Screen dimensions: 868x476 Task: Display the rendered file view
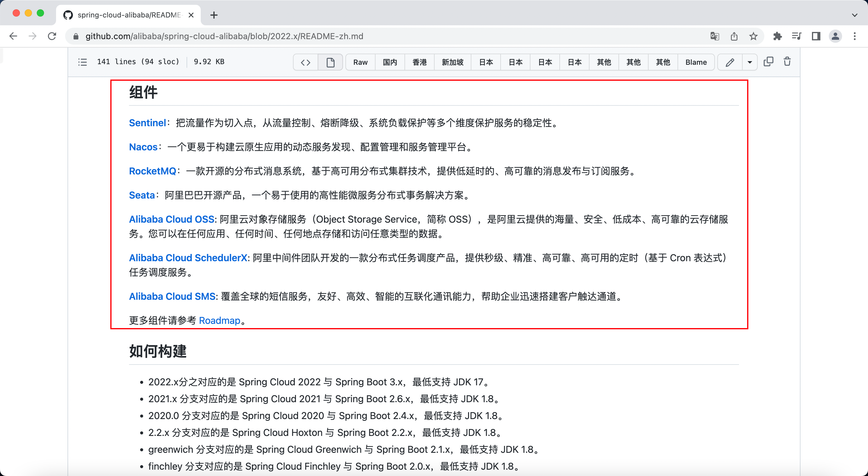click(x=330, y=62)
